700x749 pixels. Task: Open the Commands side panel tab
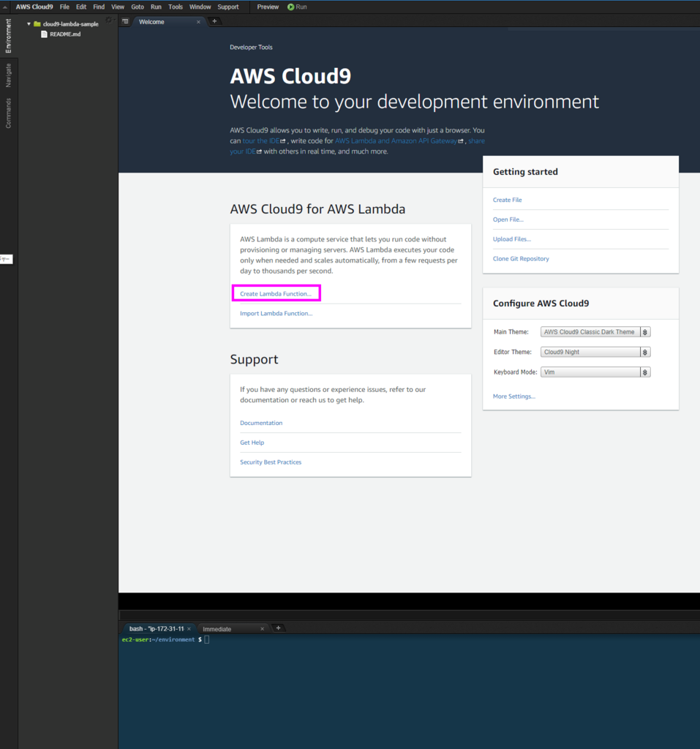8,113
